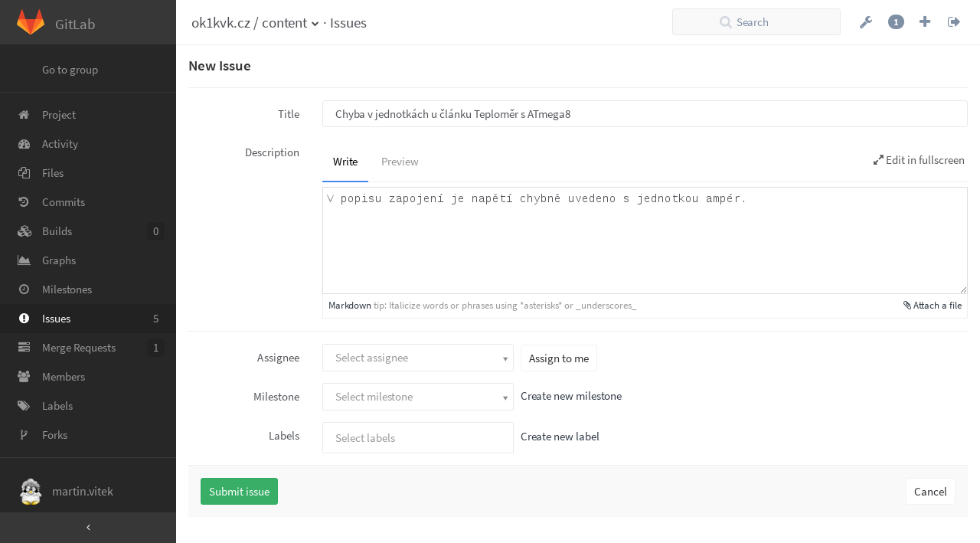
Task: Click the Assign to me button
Action: click(x=559, y=358)
